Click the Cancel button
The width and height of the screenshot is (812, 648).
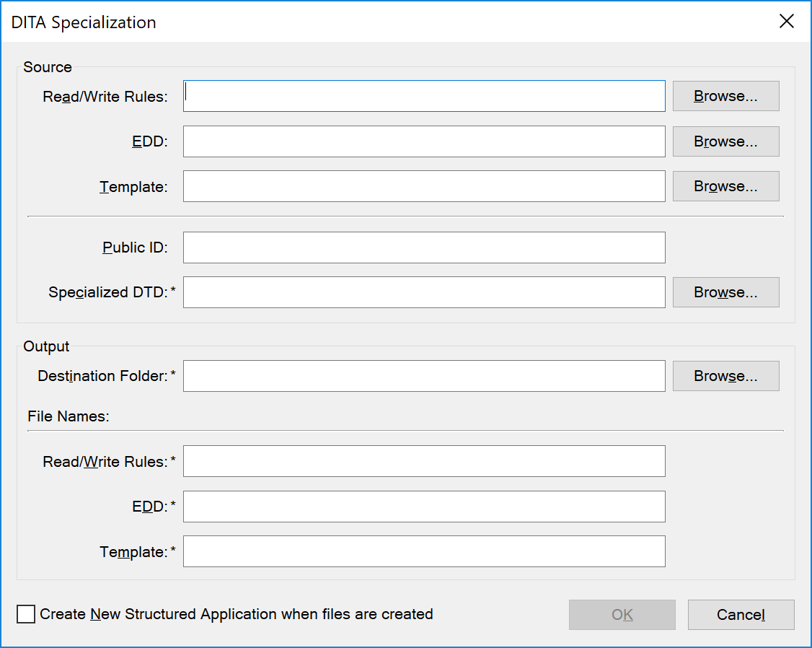741,614
